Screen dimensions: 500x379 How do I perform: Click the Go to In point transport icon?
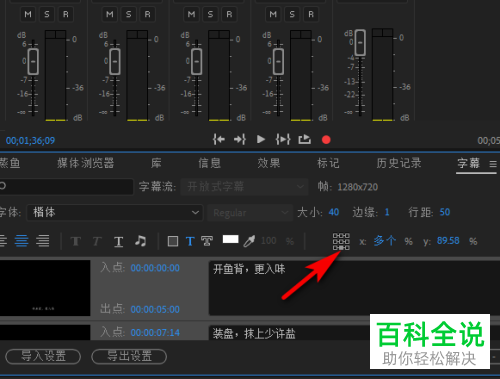[219, 139]
